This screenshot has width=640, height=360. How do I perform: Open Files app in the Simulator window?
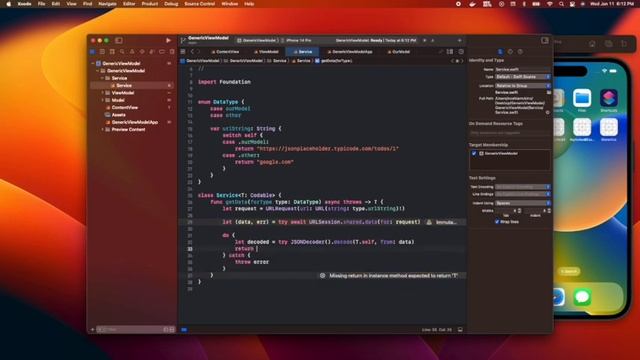pos(582,98)
